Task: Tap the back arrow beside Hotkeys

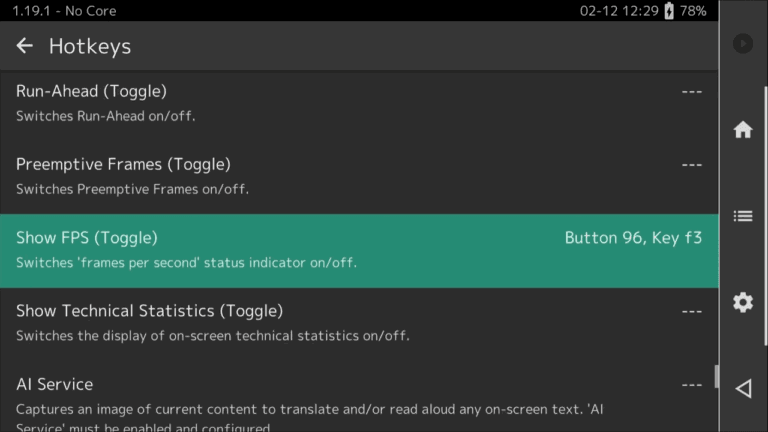Action: pyautogui.click(x=25, y=46)
